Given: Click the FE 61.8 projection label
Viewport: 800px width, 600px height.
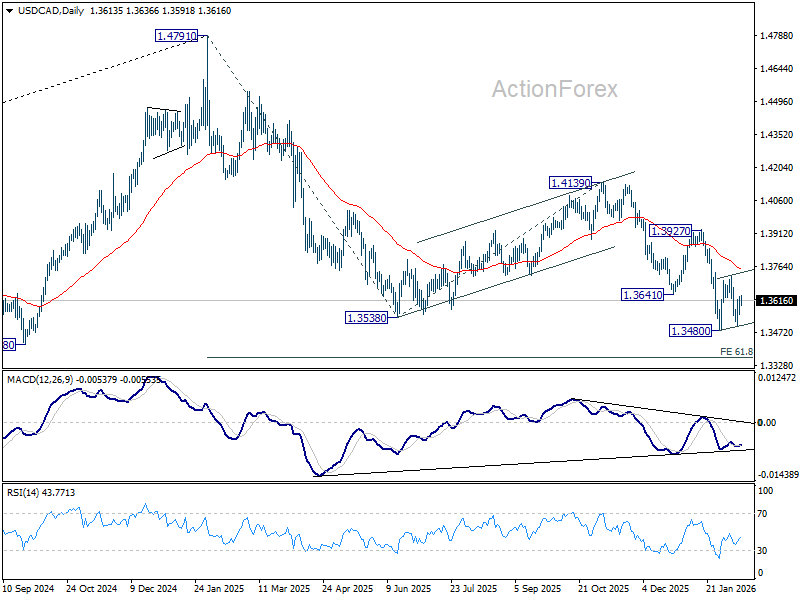Looking at the screenshot, I should (736, 352).
